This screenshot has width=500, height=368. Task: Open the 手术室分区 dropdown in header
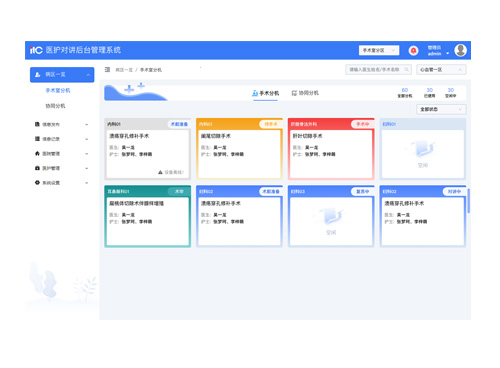[x=379, y=50]
